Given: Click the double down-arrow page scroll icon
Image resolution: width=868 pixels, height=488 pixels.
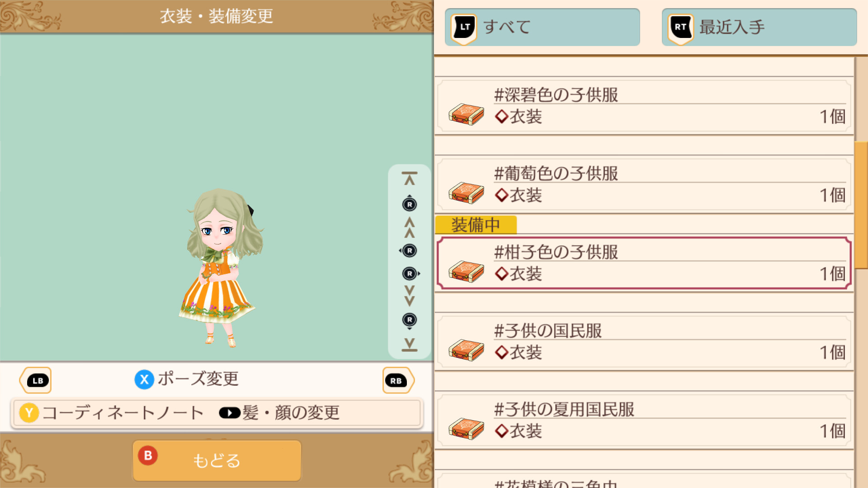Looking at the screenshot, I should click(410, 296).
